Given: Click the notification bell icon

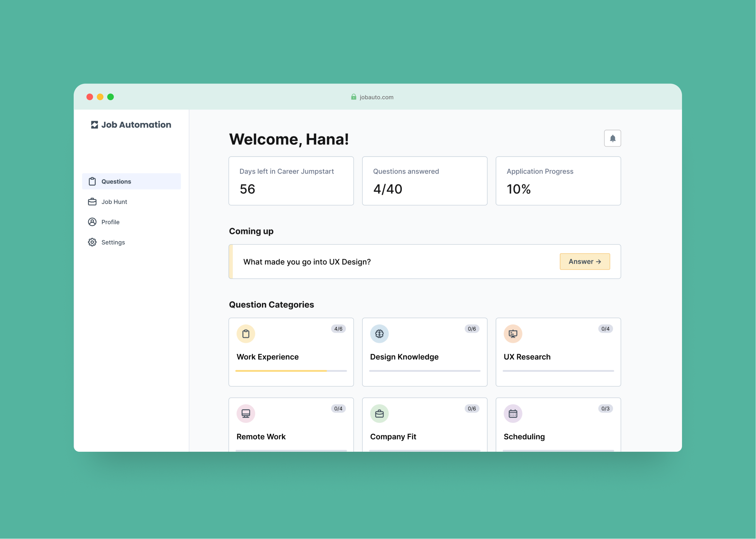Looking at the screenshot, I should [612, 138].
